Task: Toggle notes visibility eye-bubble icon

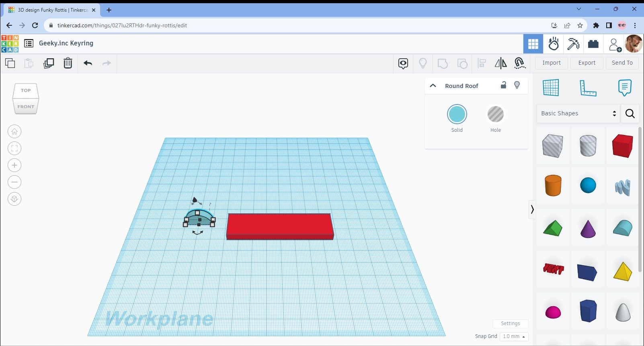Action: click(x=403, y=63)
